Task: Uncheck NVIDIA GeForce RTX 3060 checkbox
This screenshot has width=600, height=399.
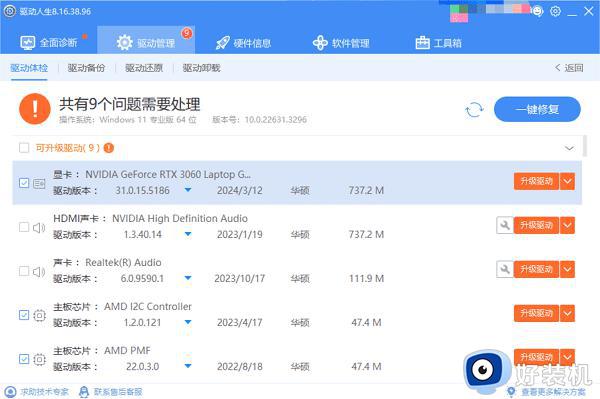Action: click(x=24, y=183)
